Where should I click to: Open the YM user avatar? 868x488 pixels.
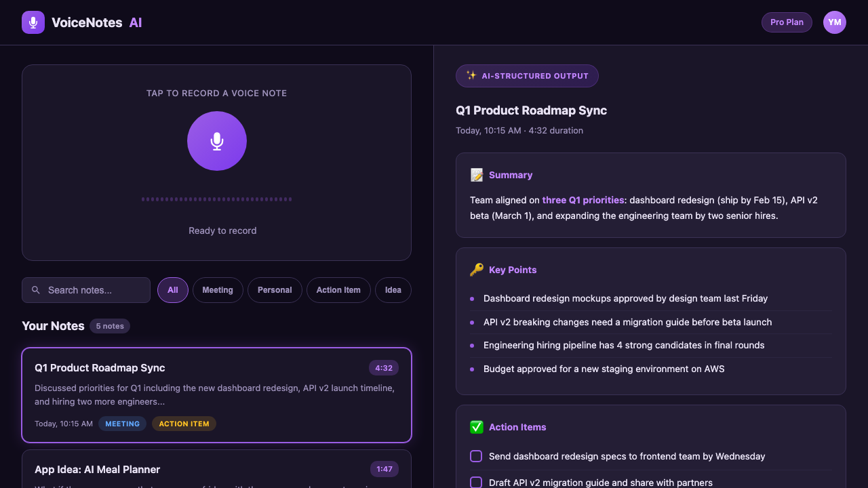(x=834, y=22)
